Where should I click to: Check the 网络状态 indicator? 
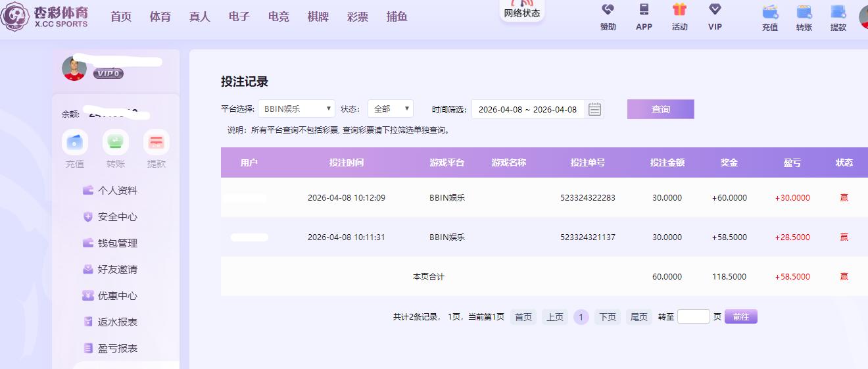pos(522,11)
